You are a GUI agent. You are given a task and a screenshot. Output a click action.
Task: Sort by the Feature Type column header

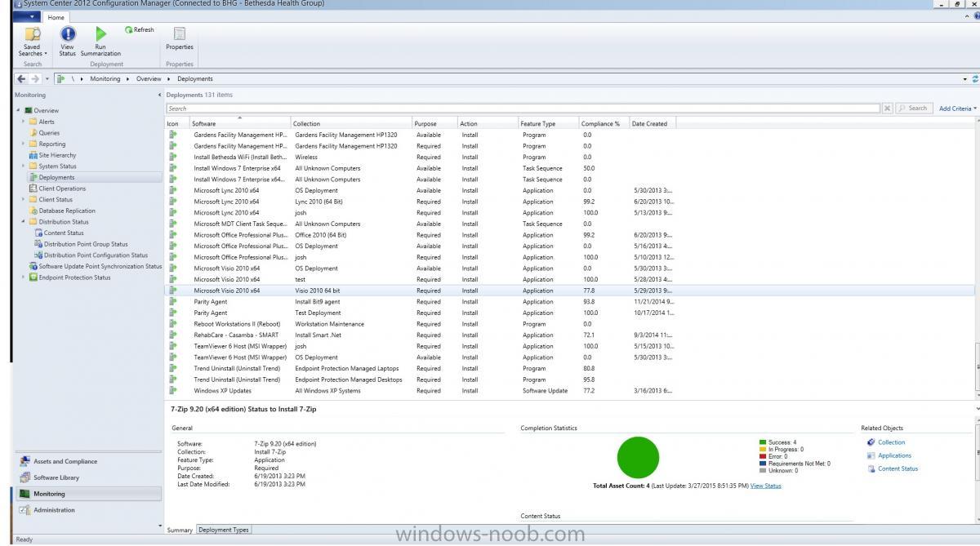click(547, 124)
